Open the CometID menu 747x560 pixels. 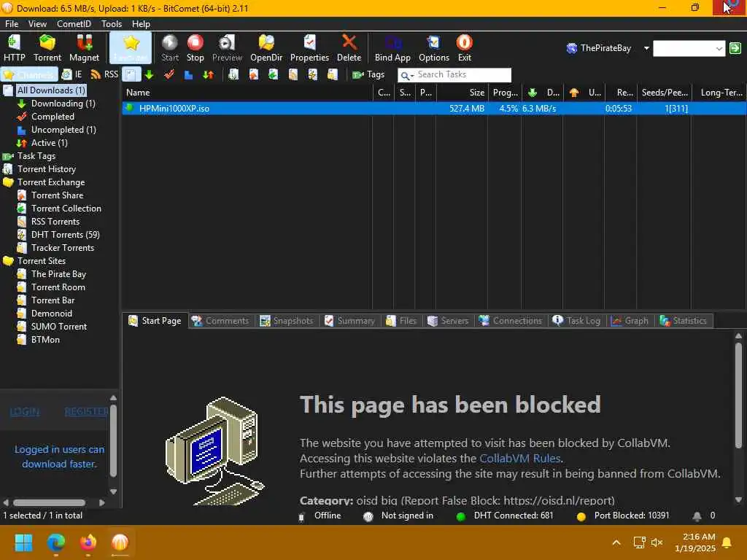point(74,24)
